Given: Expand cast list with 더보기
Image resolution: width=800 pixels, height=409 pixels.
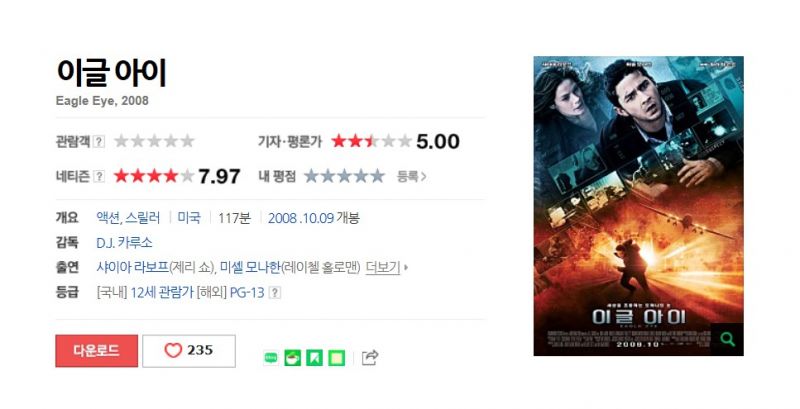Looking at the screenshot, I should [383, 267].
